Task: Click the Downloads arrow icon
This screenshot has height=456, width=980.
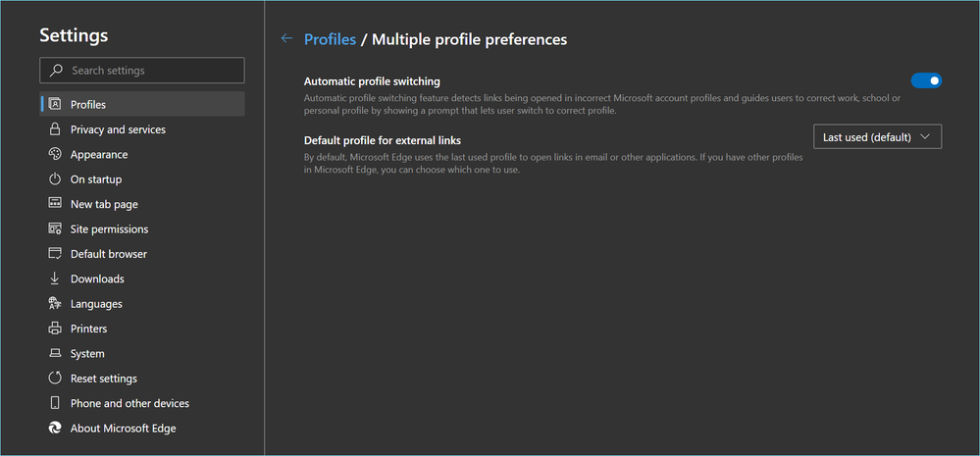Action: 55,279
